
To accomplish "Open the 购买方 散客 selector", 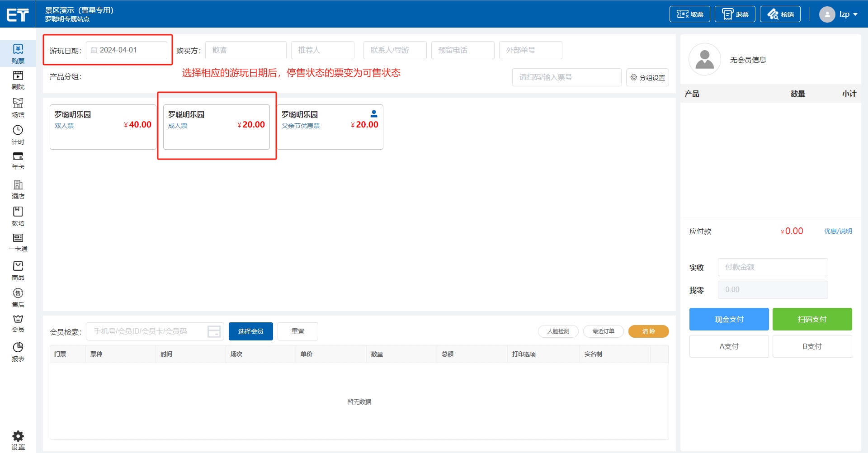I will coord(245,50).
